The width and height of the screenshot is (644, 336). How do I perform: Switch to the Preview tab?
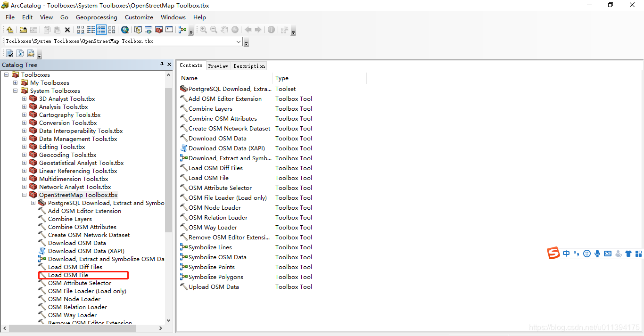[218, 66]
